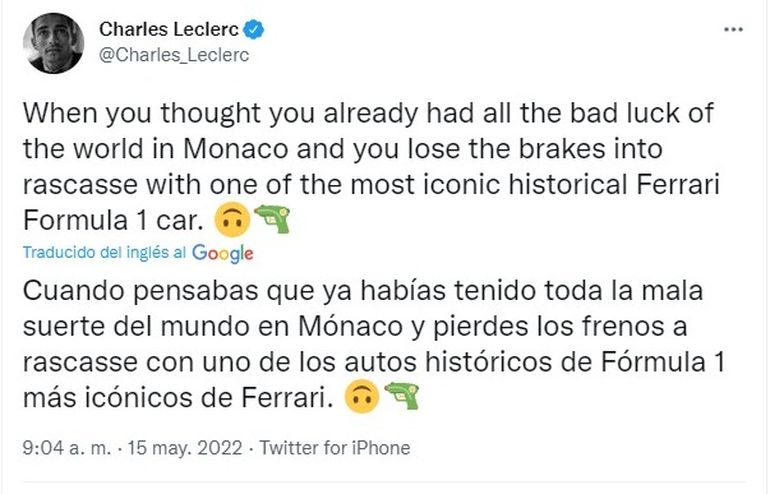Visit the @Charles_Leclerc handle
The height and width of the screenshot is (494, 770).
tap(174, 56)
